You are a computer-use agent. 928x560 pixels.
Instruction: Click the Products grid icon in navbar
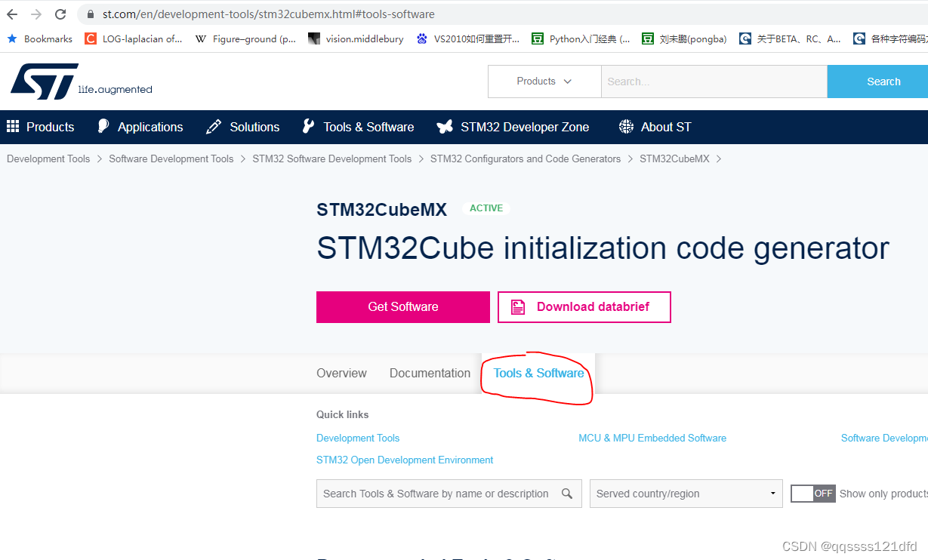(x=12, y=127)
